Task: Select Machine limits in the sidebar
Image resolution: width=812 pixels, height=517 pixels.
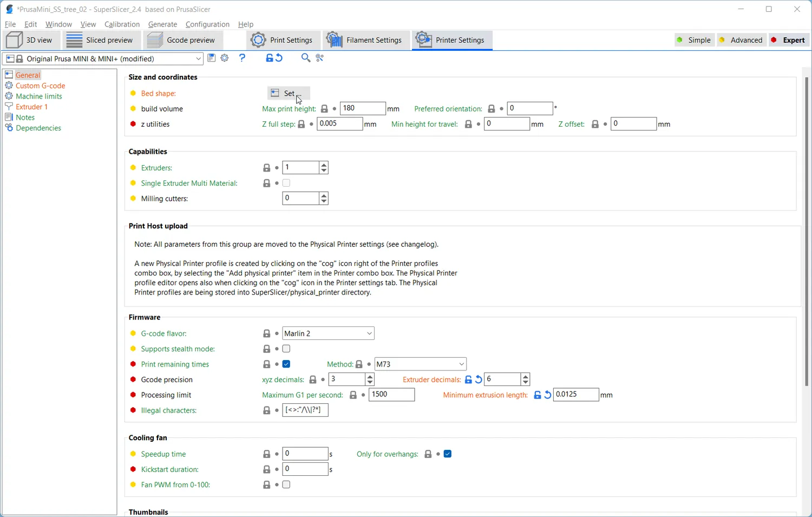Action: 39,96
